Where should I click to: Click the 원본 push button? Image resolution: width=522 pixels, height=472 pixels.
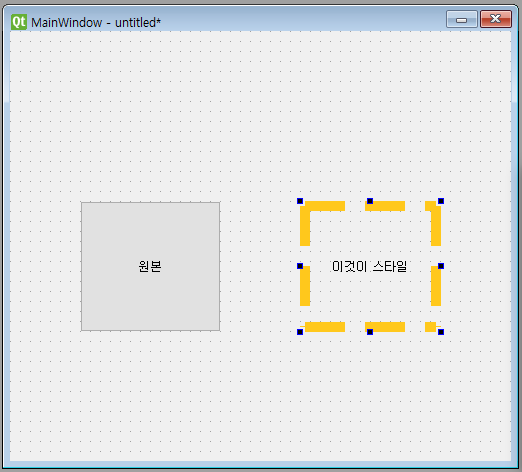[x=150, y=266]
